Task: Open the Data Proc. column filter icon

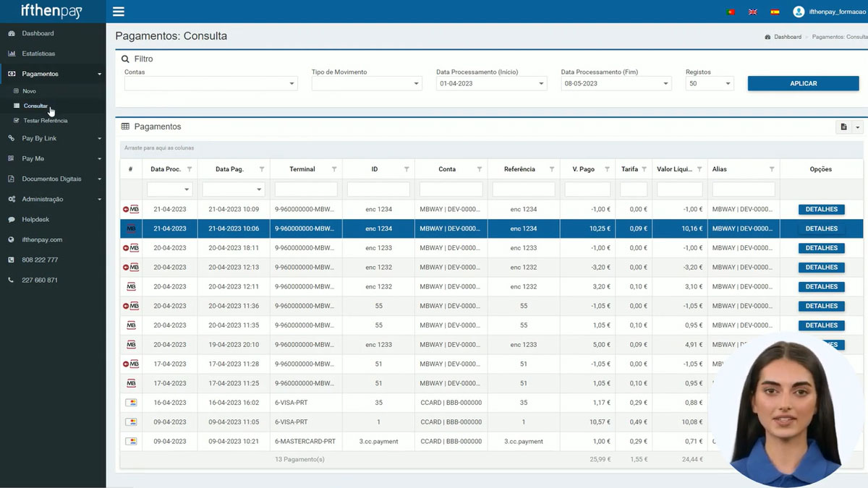Action: click(x=190, y=169)
